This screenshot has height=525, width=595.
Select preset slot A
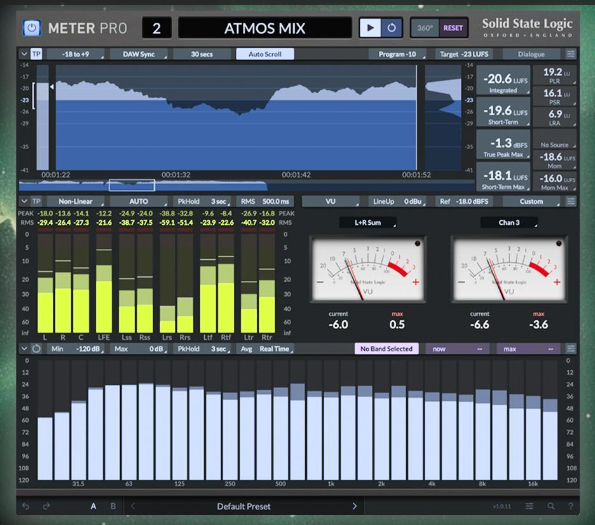pyautogui.click(x=93, y=506)
